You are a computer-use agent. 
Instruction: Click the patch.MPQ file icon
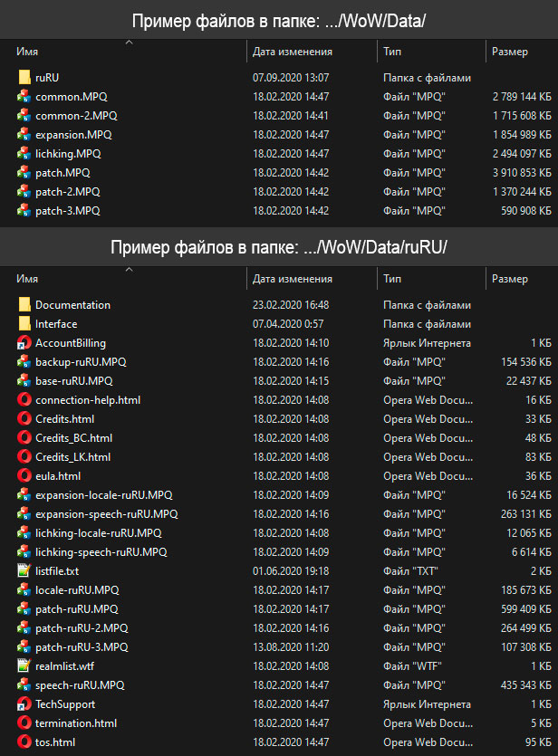point(24,172)
